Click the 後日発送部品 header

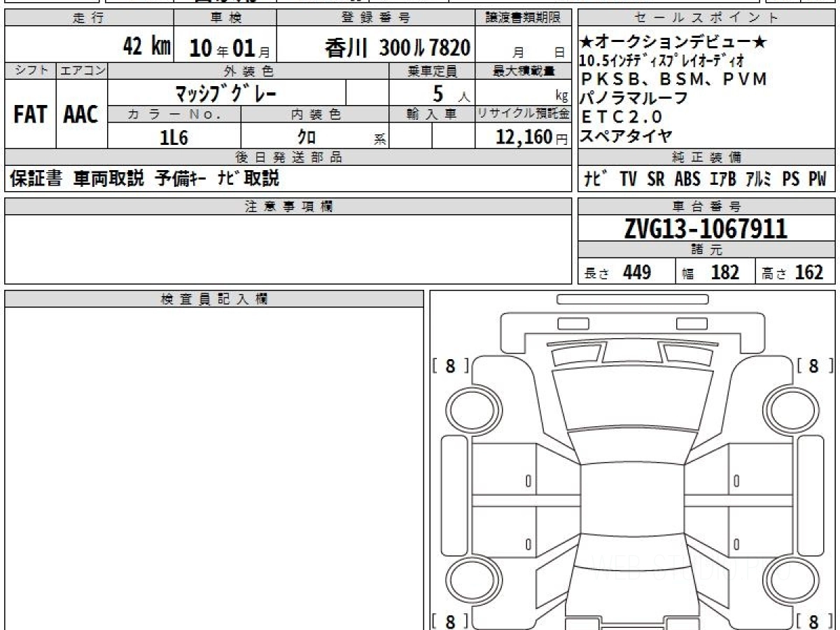click(288, 157)
